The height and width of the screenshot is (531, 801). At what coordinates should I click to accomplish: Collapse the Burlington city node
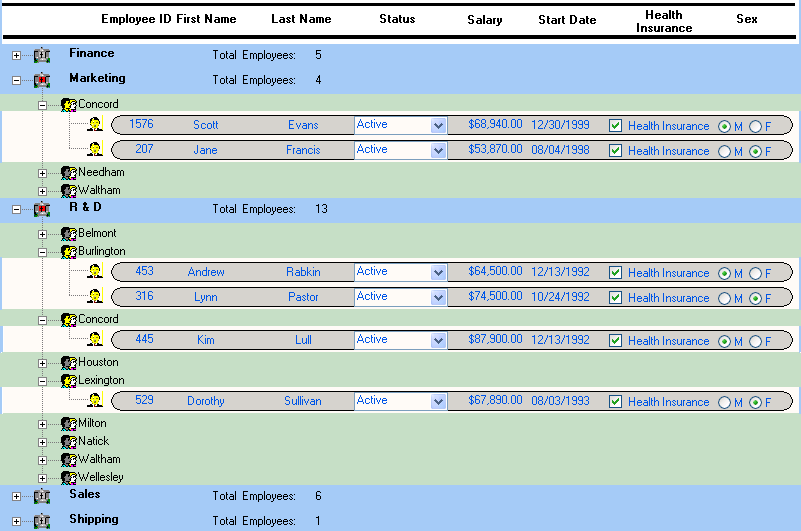point(43,252)
